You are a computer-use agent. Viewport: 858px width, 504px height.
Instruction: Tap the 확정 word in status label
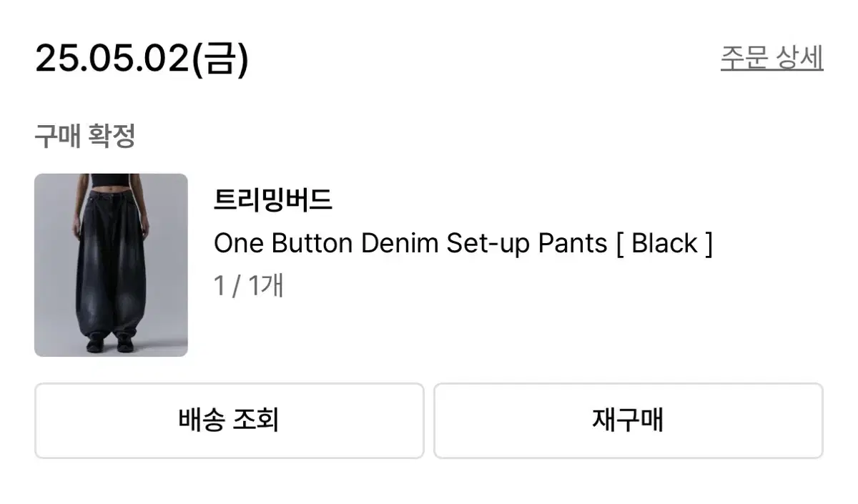[x=112, y=136]
